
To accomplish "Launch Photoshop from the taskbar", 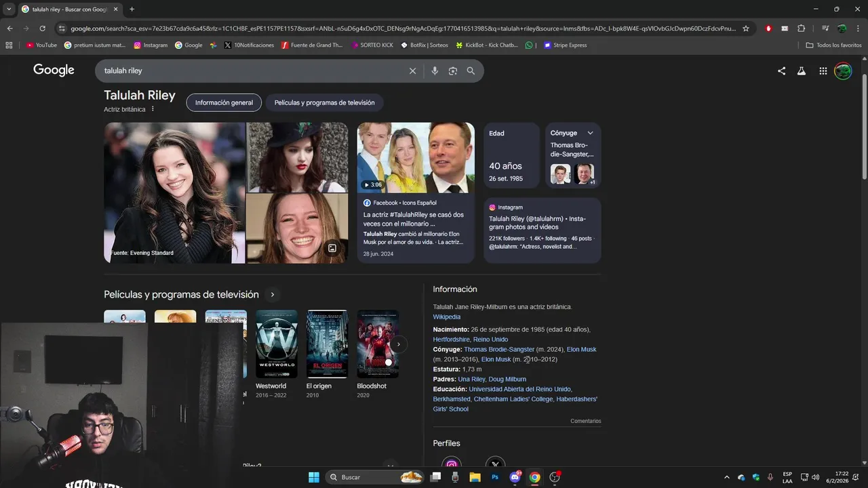I will [x=495, y=477].
